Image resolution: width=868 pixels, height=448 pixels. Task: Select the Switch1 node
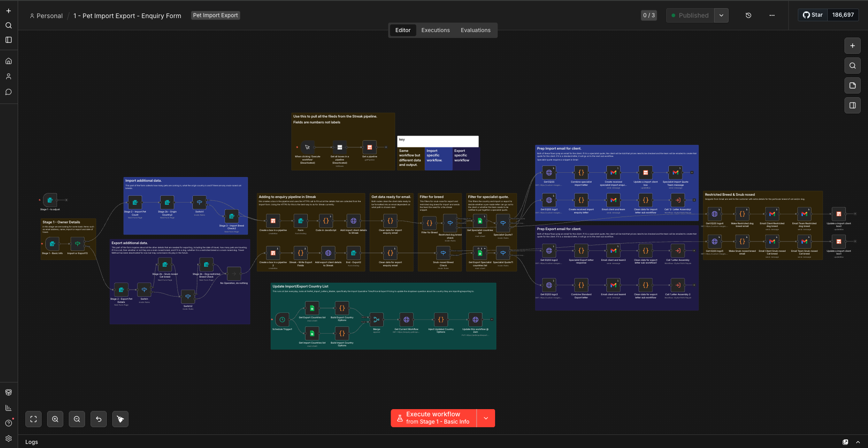click(199, 203)
